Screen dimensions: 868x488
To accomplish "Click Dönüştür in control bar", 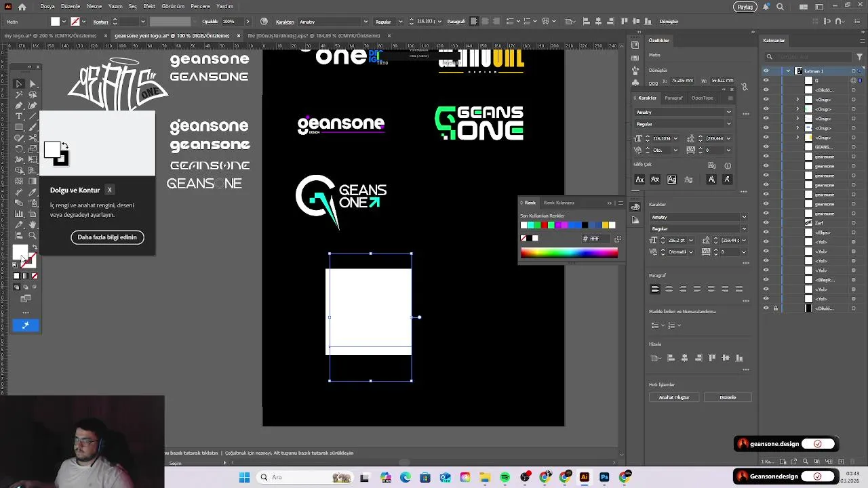I will coord(668,22).
